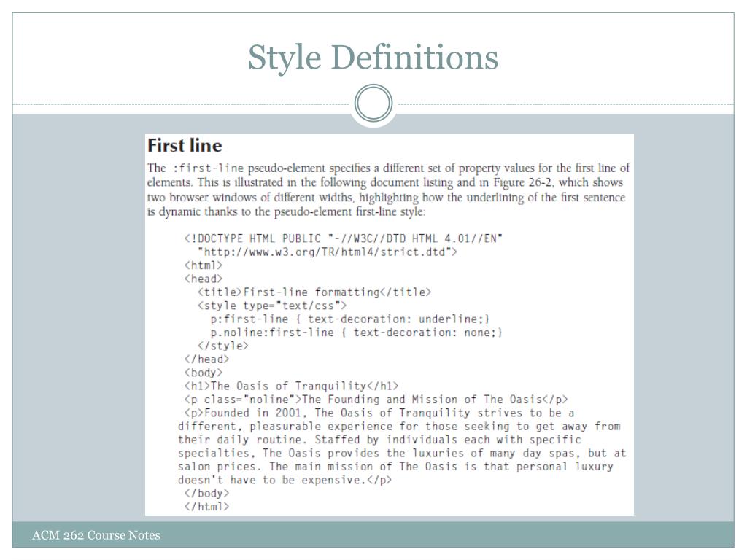The width and height of the screenshot is (747, 560).
Task: Click the '<h1>The Oasis of Tranquility</h1>' line
Action: (291, 385)
